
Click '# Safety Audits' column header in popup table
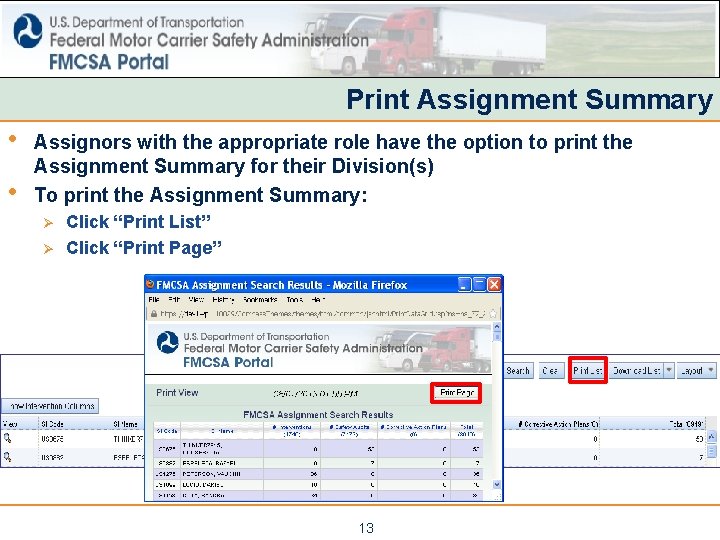click(349, 430)
